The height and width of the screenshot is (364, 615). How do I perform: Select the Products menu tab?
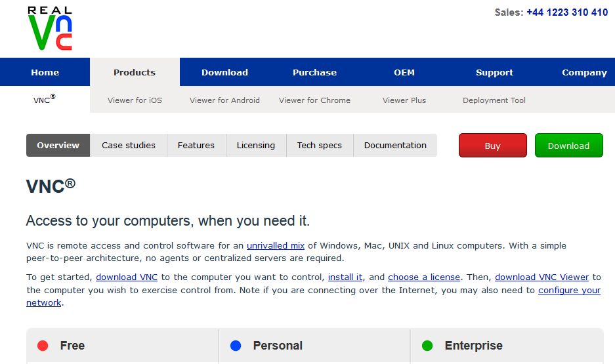coord(135,72)
